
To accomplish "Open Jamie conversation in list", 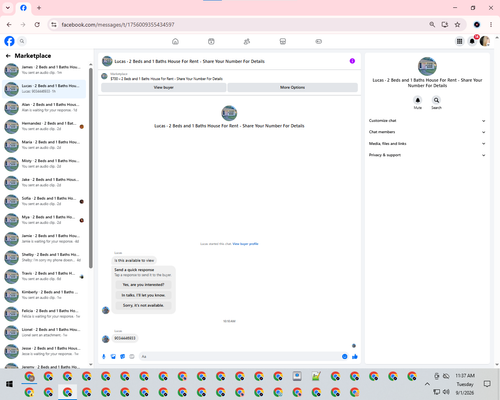I will click(x=44, y=239).
